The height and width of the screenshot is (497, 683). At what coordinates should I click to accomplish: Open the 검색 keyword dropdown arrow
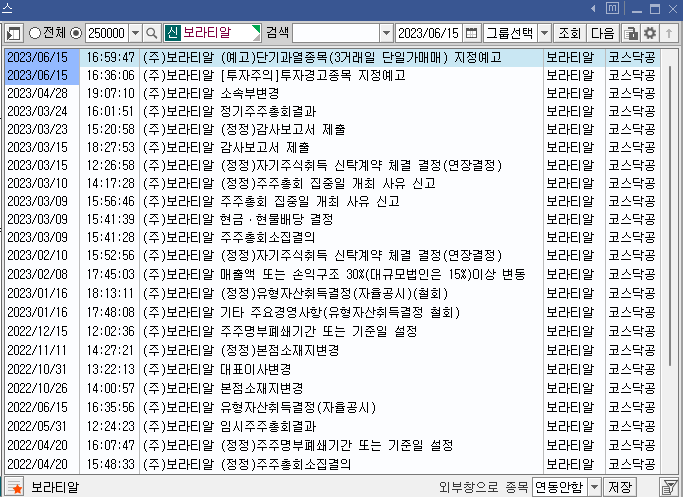click(386, 33)
